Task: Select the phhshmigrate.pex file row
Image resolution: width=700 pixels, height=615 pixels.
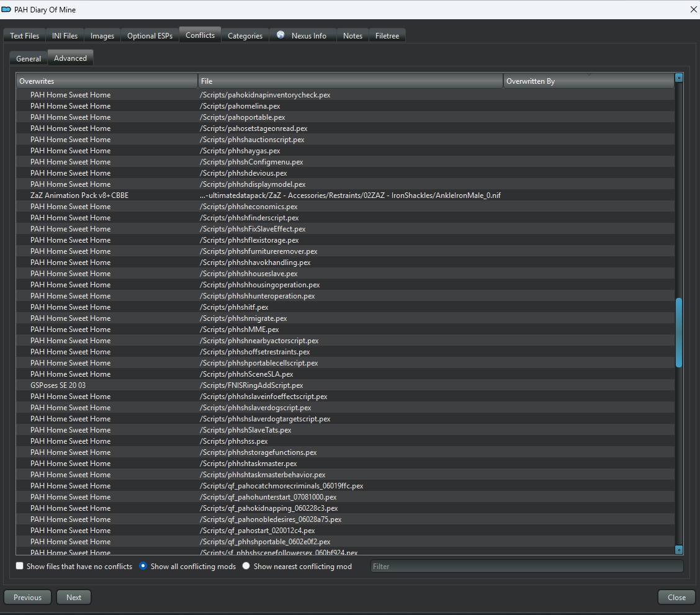Action: point(345,318)
